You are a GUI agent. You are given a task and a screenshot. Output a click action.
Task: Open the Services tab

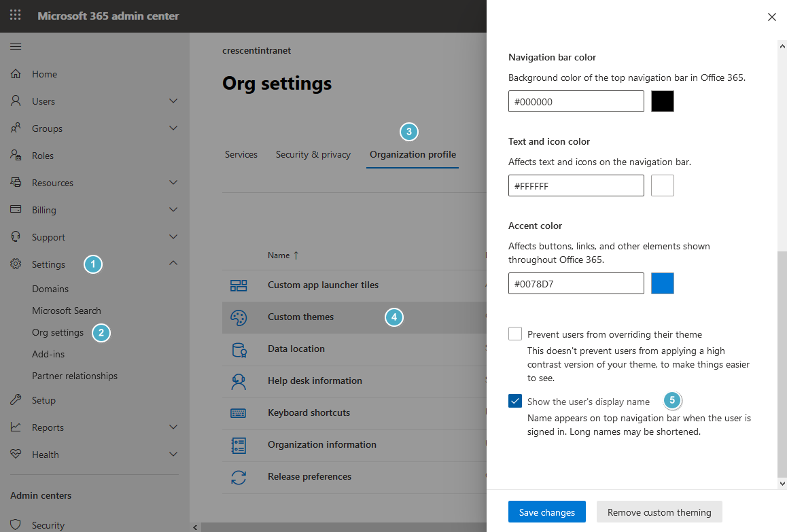point(241,154)
